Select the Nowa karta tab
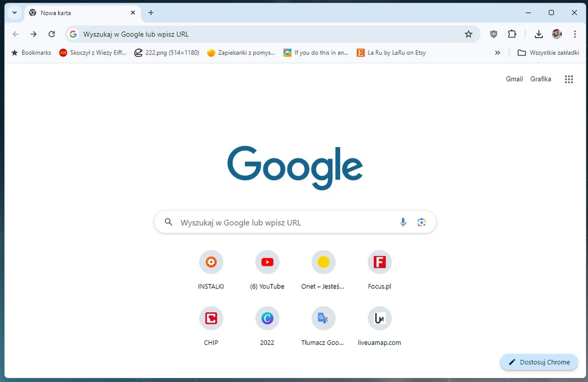This screenshot has height=382, width=588. coord(82,13)
